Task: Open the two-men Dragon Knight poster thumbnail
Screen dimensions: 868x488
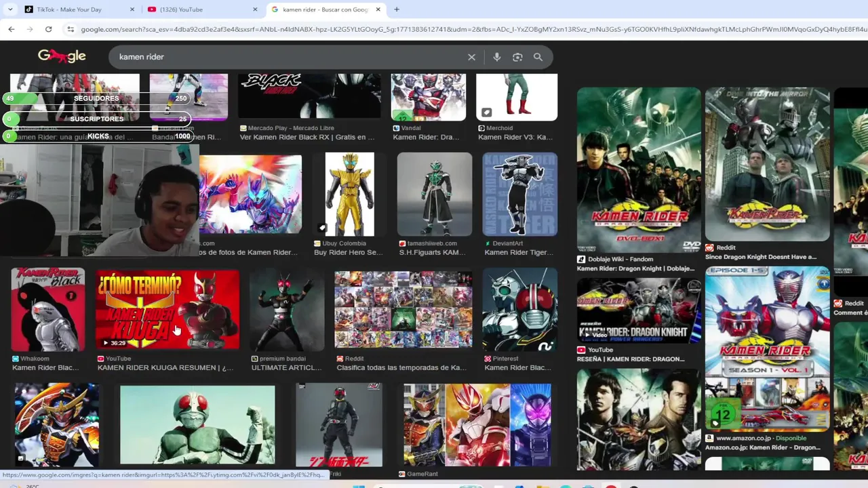Action: tap(639, 419)
